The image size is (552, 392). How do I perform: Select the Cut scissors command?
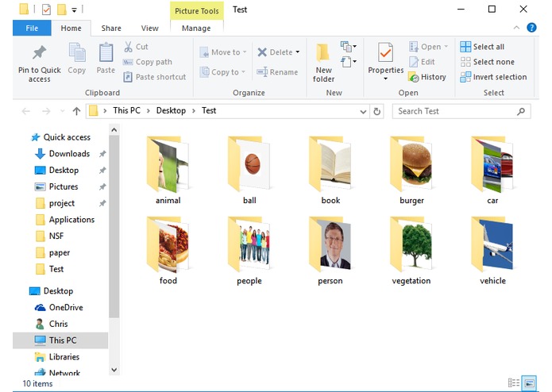[136, 47]
